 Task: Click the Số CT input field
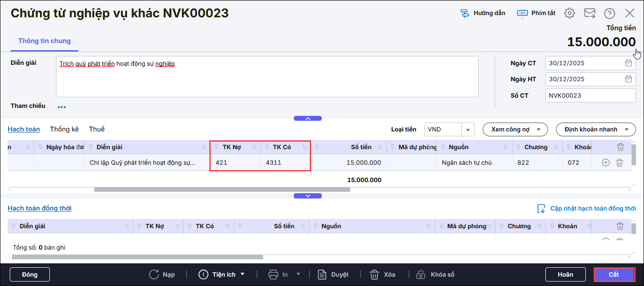590,95
